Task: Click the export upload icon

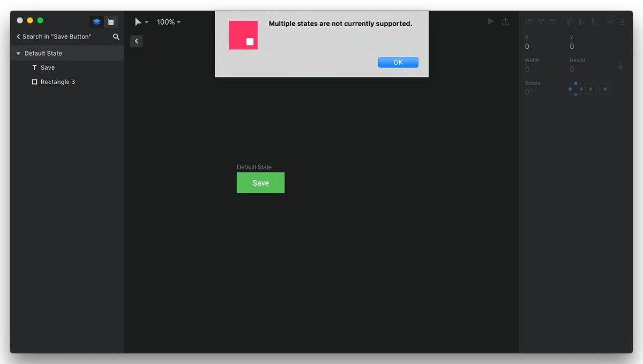Action: click(x=505, y=22)
